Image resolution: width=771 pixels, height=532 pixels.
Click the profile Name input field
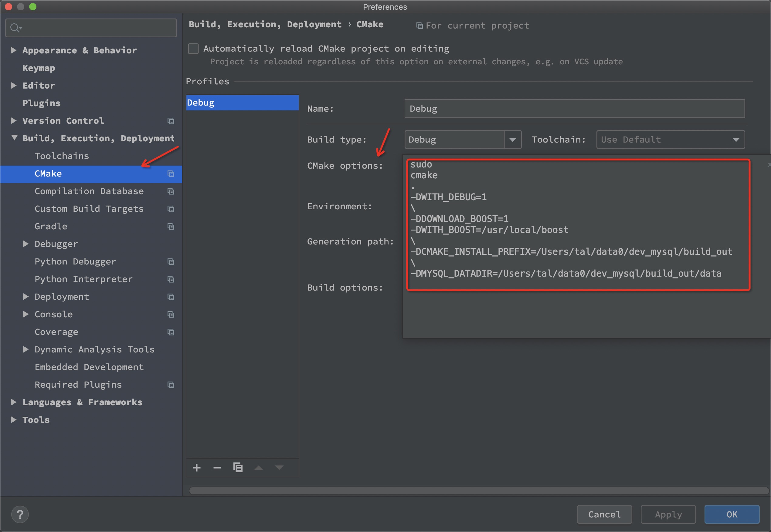[x=575, y=109]
